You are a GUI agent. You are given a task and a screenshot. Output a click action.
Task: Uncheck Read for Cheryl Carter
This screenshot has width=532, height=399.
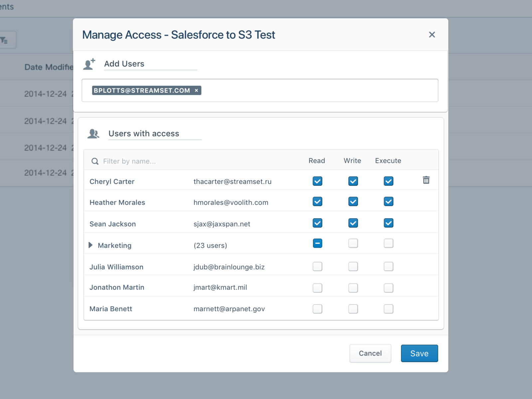click(318, 181)
